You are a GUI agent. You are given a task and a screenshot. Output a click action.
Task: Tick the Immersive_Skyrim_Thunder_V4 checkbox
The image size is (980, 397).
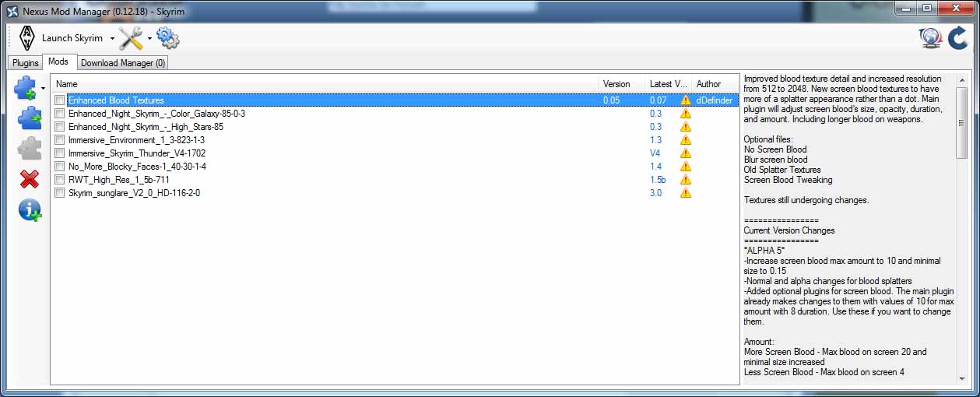(x=60, y=153)
